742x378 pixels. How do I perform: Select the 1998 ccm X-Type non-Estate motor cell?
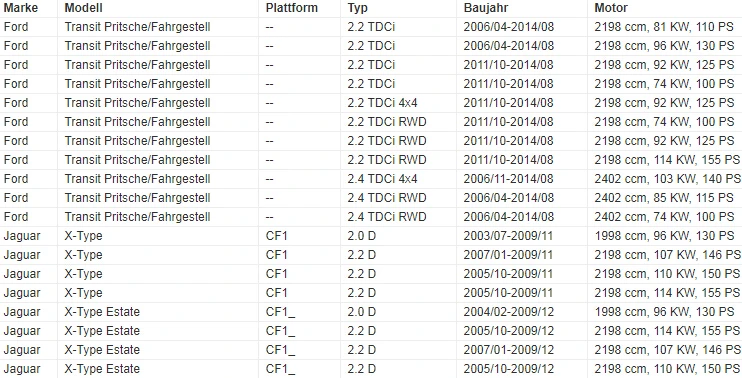pyautogui.click(x=664, y=236)
